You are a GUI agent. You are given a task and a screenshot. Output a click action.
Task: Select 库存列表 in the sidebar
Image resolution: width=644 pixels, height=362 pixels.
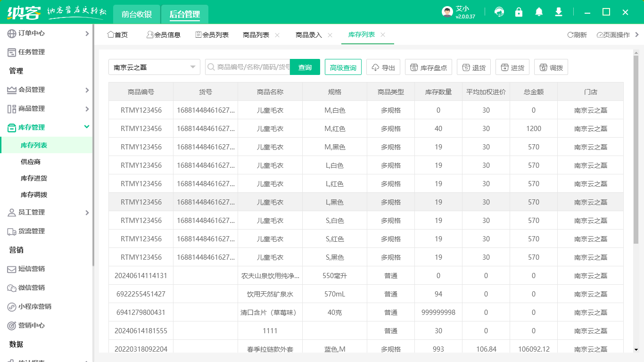pos(46,145)
